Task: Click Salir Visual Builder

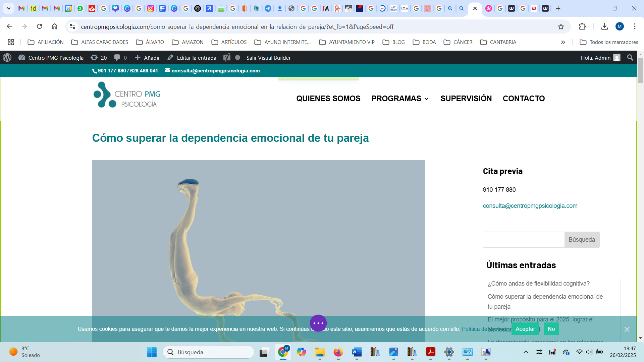Action: [268, 58]
